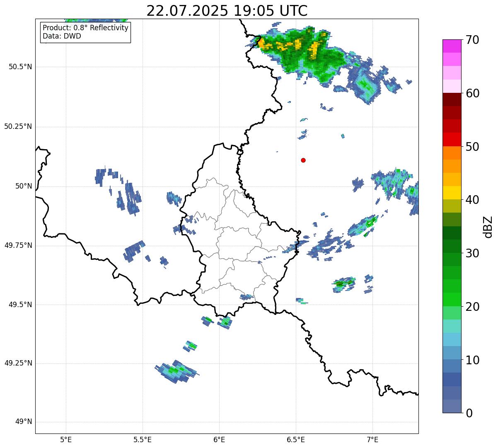The width and height of the screenshot is (498, 448).
Task: Click the 50.25°N latitude label
Action: tap(18, 126)
